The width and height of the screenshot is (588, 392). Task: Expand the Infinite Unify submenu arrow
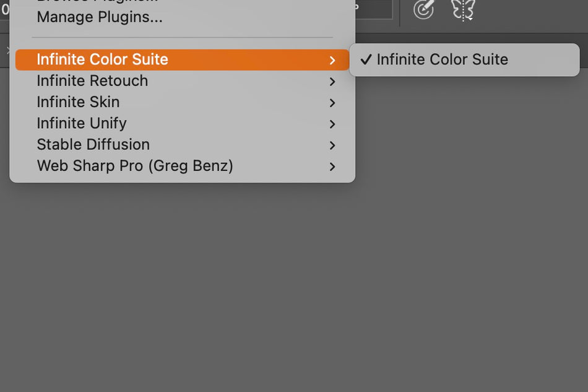[x=332, y=124]
